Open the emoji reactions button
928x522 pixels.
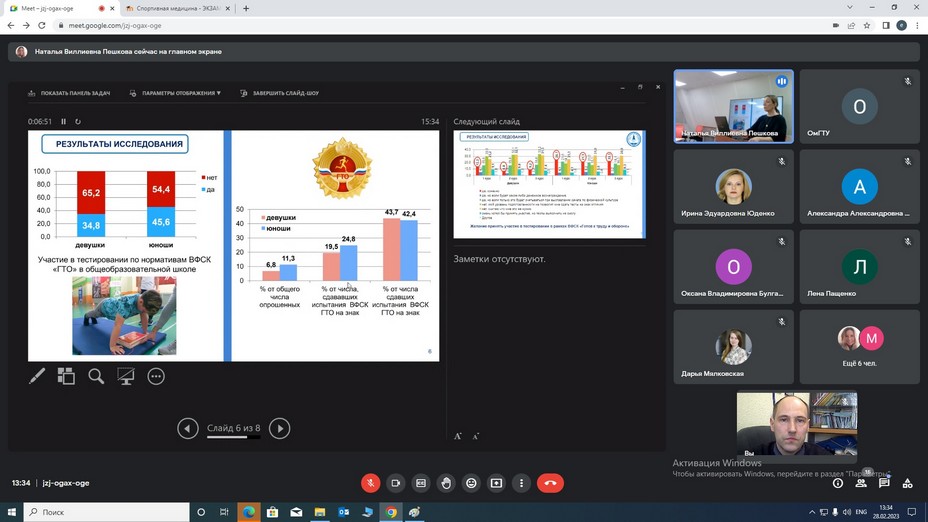coord(471,483)
